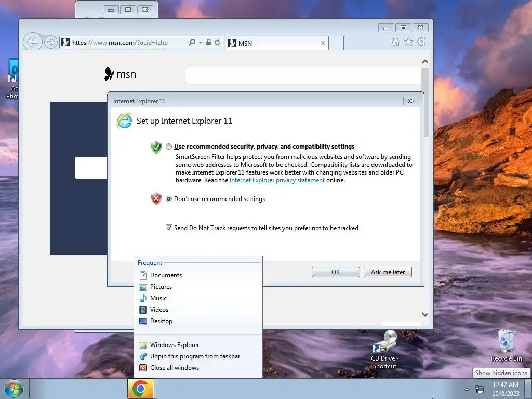Viewport: 532px width, 399px height.
Task: Minimize the background window behind IE
Action: tap(111, 10)
